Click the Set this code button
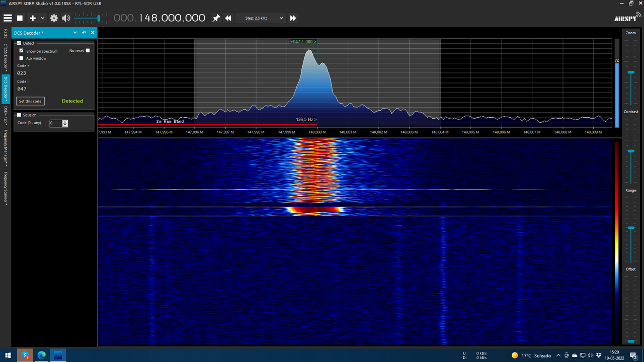Viewport: 644px width, 362px height. click(x=30, y=101)
